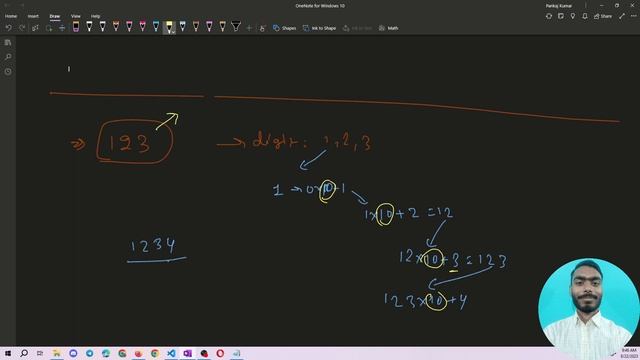This screenshot has width=640, height=360.
Task: Open the View ribbon tab
Action: [76, 16]
